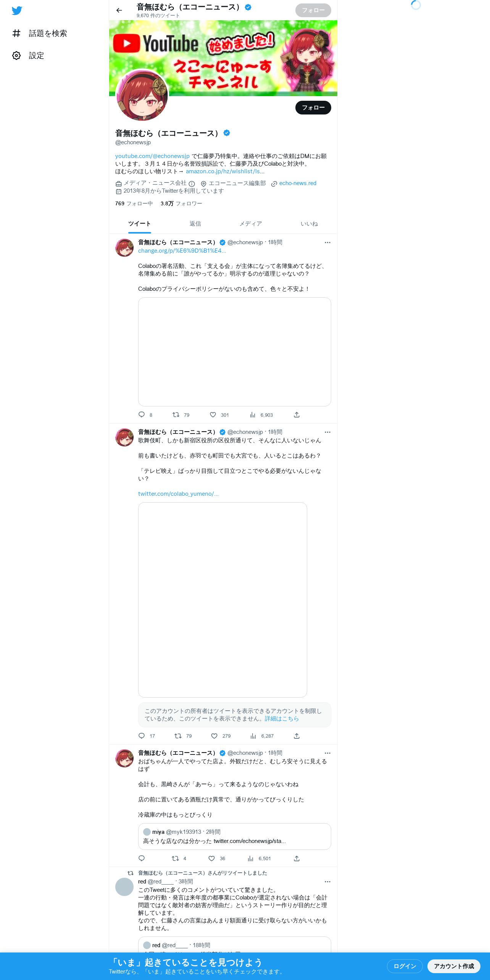The image size is (490, 980).
Task: Open the profile avatar picture
Action: pyautogui.click(x=142, y=95)
